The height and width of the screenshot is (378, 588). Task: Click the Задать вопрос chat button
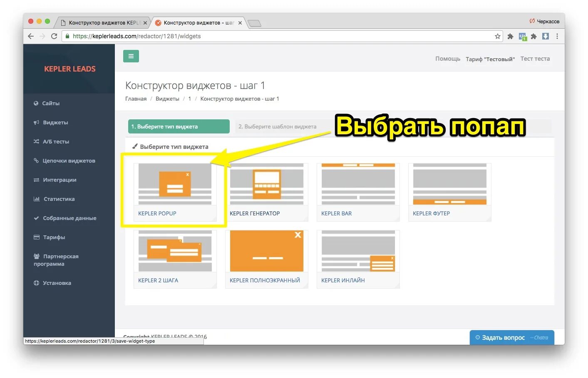point(512,338)
